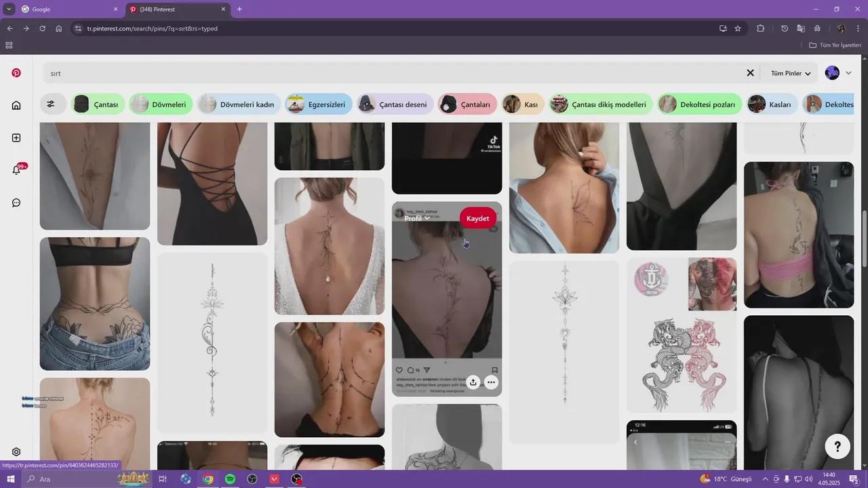Select the Çantası dikiş modelleri chip
868x488 pixels.
coord(601,104)
